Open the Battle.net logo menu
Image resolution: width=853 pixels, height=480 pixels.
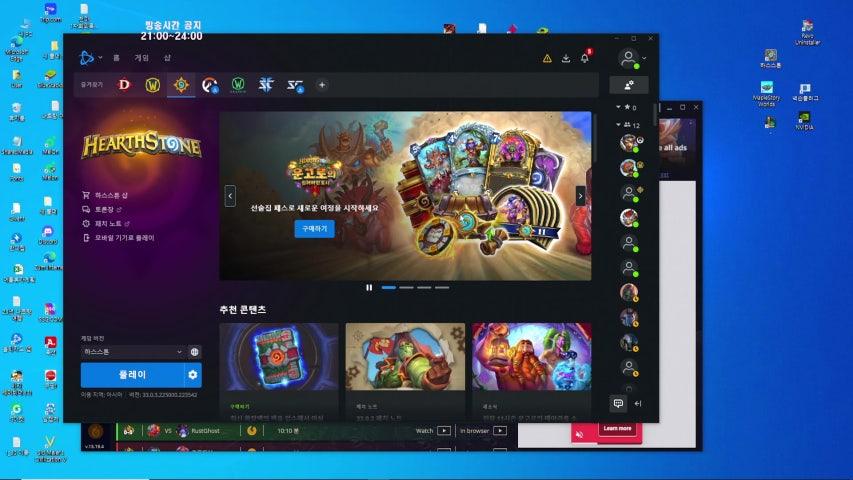coord(90,58)
